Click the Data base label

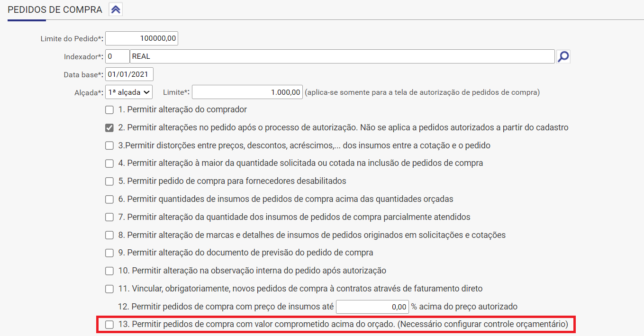83,74
